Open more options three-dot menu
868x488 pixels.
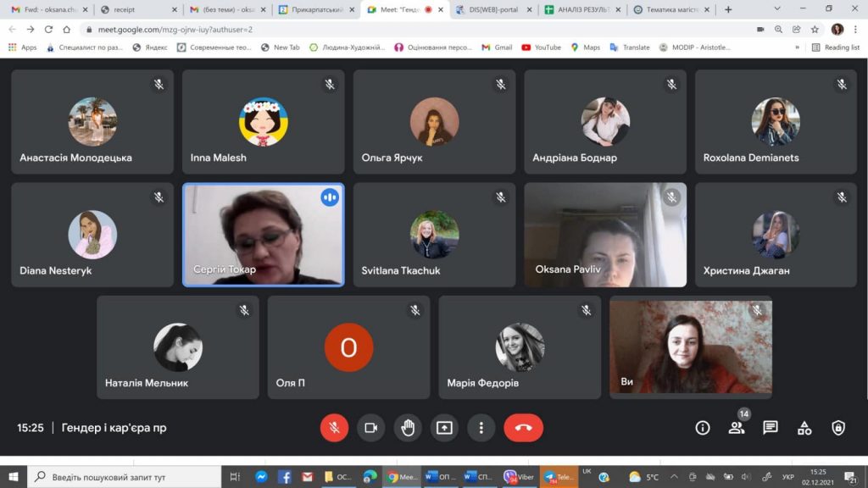481,428
